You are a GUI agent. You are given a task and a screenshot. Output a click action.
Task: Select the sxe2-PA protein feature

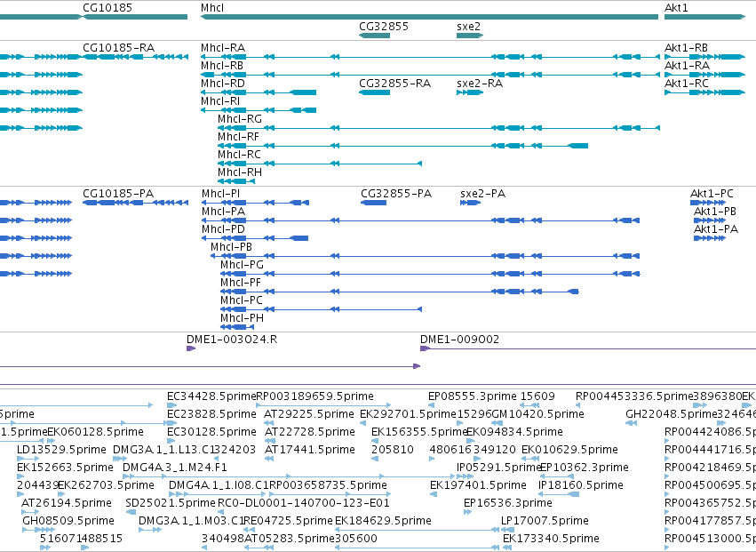pos(470,203)
